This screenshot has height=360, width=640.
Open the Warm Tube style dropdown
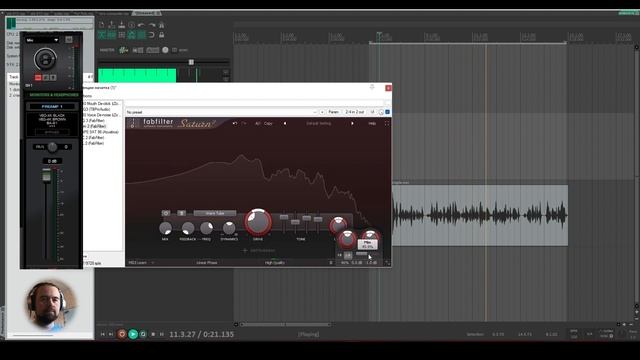point(215,213)
